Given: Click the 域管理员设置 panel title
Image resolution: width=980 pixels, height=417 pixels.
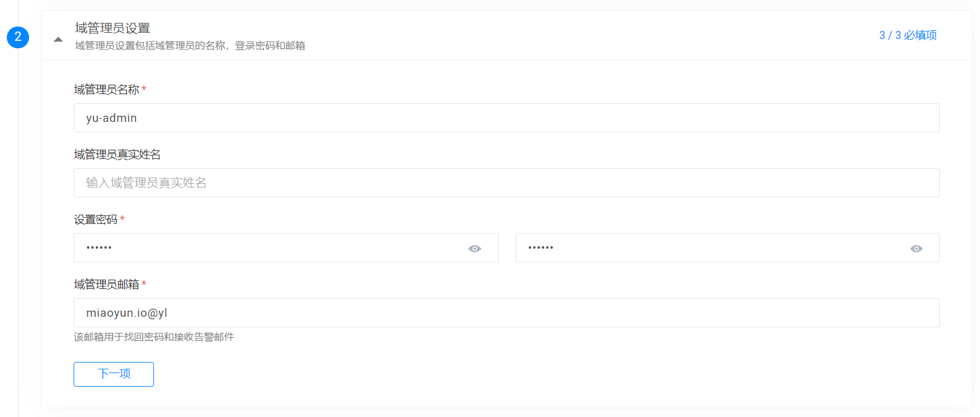Looking at the screenshot, I should [113, 28].
